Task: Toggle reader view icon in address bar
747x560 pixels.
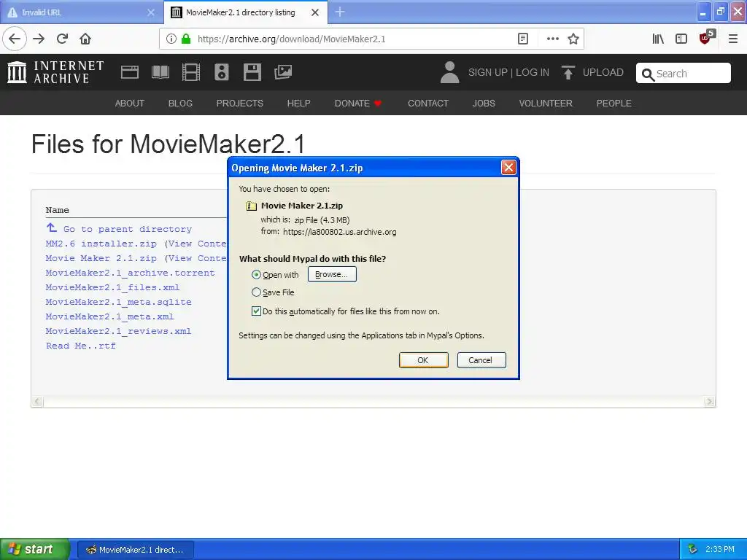Action: (522, 39)
